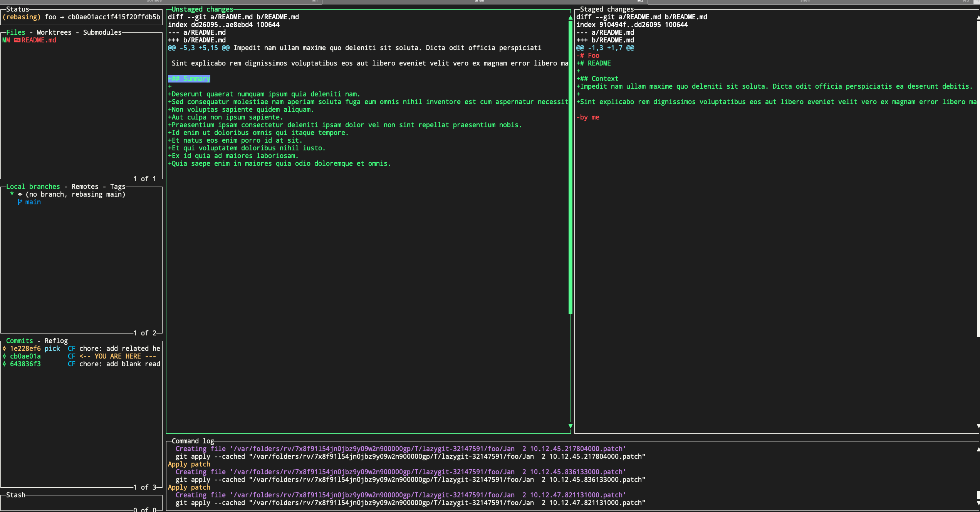Viewport: 980px width, 512px height.
Task: Select the highlighted '## Summary' diff line
Action: coord(189,79)
